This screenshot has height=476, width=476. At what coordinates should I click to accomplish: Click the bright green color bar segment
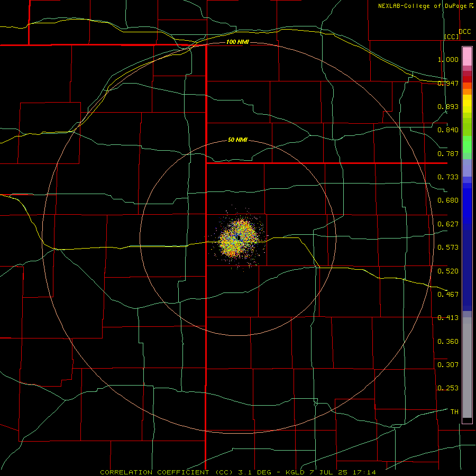pyautogui.click(x=467, y=144)
